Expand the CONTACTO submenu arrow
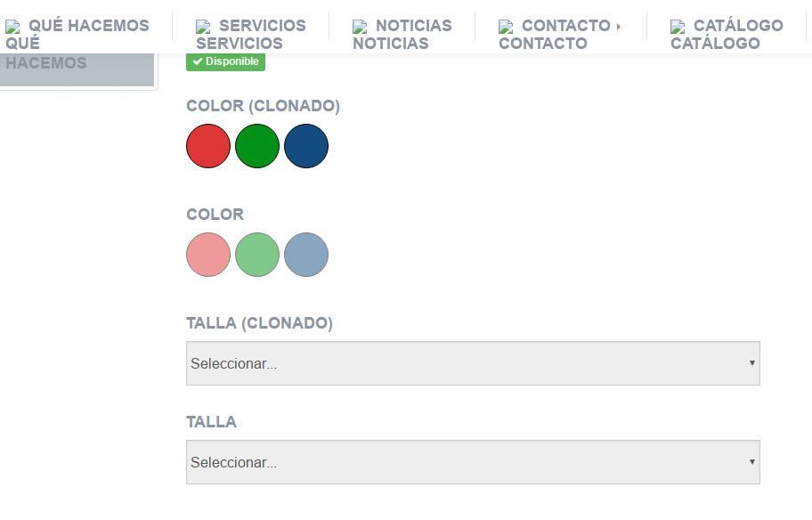This screenshot has width=812, height=520. (619, 27)
